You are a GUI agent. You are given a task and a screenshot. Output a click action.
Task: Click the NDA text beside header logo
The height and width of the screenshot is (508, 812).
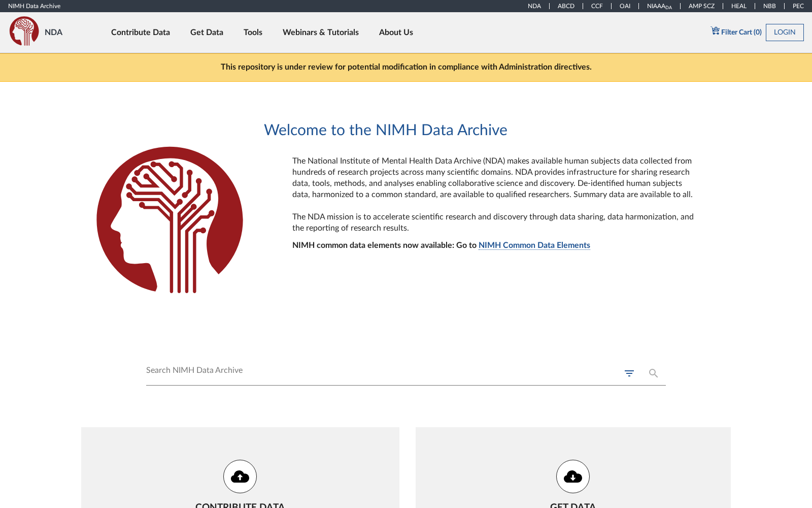pyautogui.click(x=53, y=32)
